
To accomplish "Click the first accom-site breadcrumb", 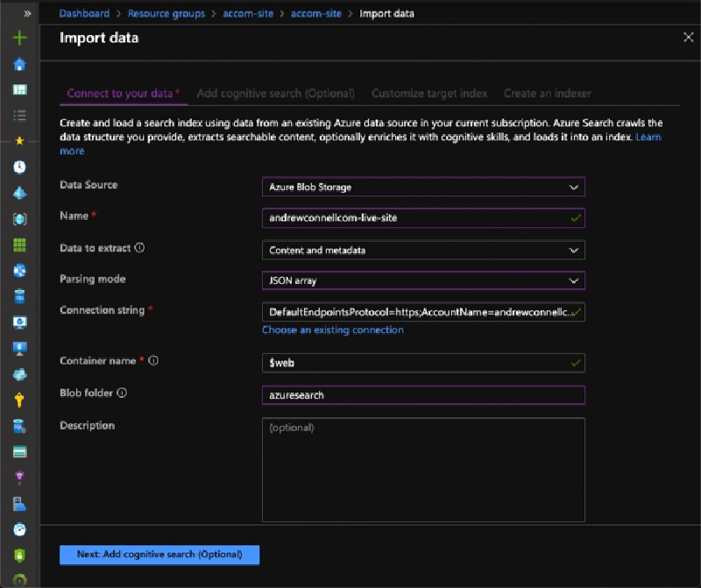I will (x=248, y=13).
